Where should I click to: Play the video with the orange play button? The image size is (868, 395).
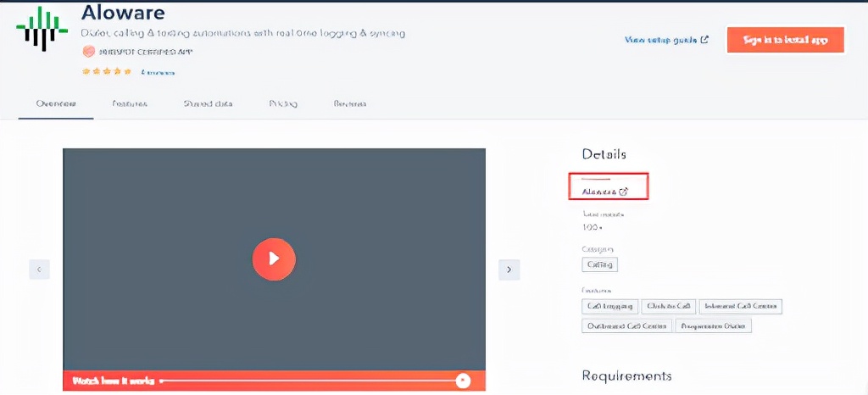pyautogui.click(x=274, y=259)
